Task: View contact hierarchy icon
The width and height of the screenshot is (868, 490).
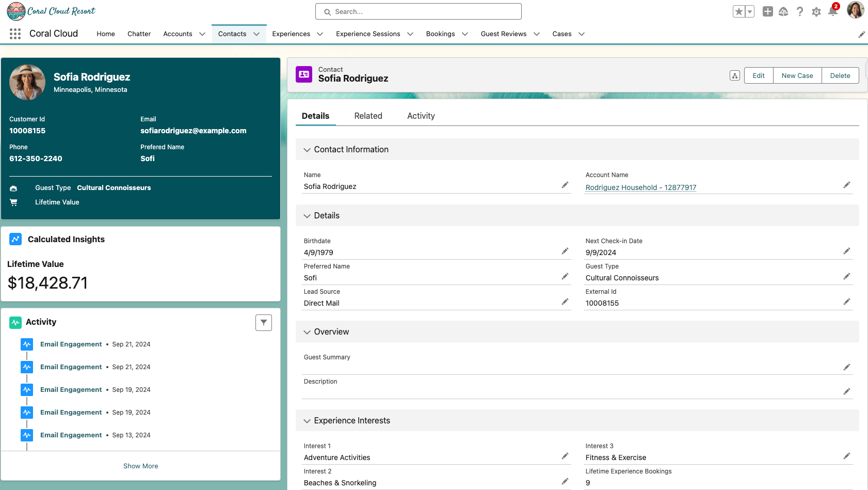Action: (735, 76)
